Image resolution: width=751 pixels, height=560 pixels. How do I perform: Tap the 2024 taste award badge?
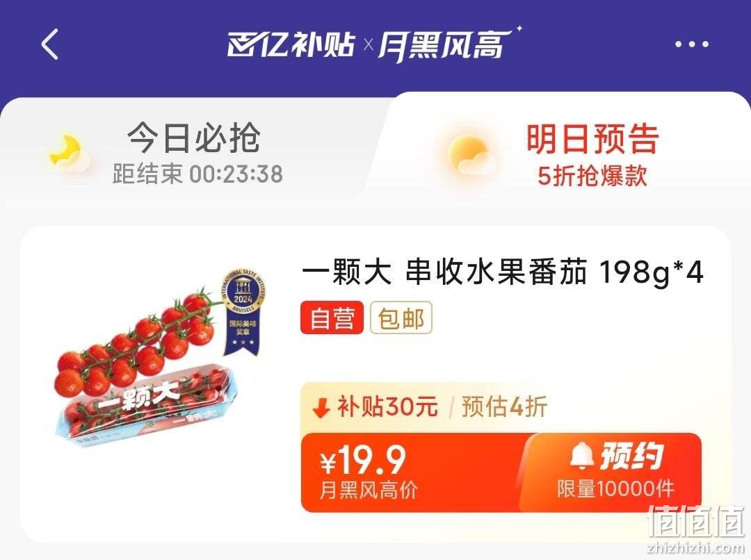(x=243, y=312)
